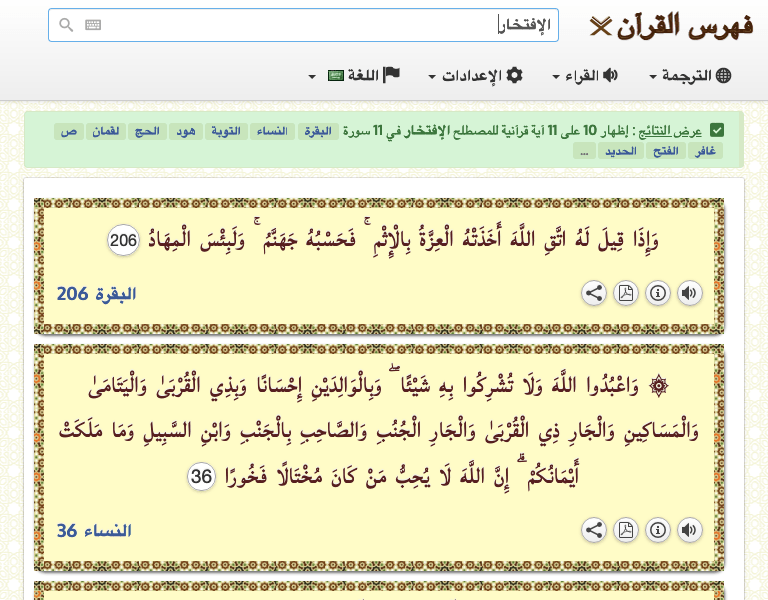The width and height of the screenshot is (768, 600).
Task: Click the globe translation icon
Action: coord(723,75)
